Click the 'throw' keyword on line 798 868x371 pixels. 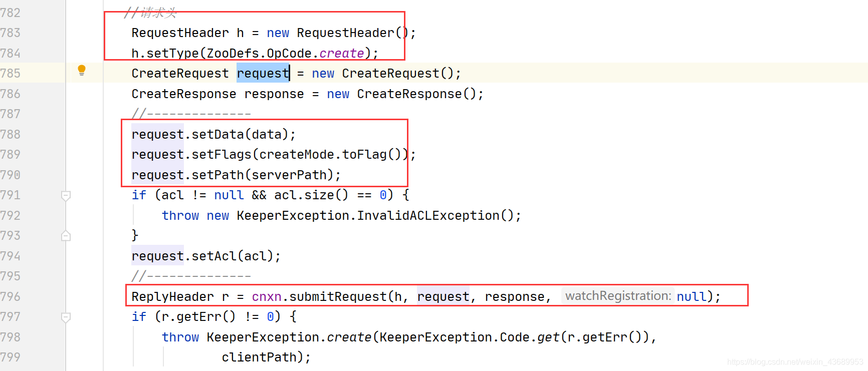180,337
